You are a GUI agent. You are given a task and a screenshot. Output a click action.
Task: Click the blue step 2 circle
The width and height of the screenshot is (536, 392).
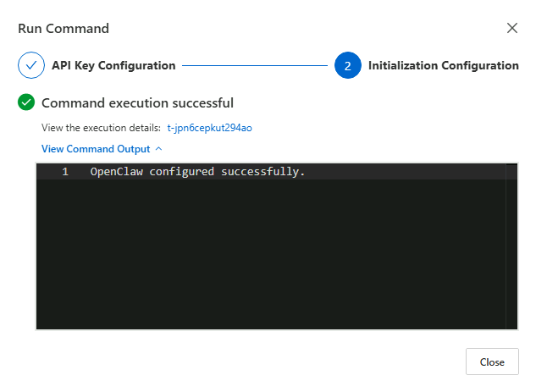(347, 65)
